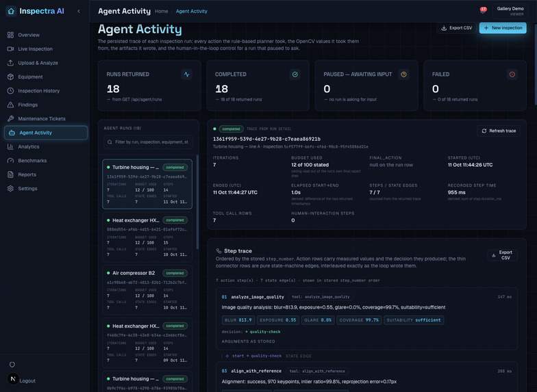Click the N avatar icon at bottom left
Image resolution: width=537 pixels, height=392 pixels.
(13, 379)
